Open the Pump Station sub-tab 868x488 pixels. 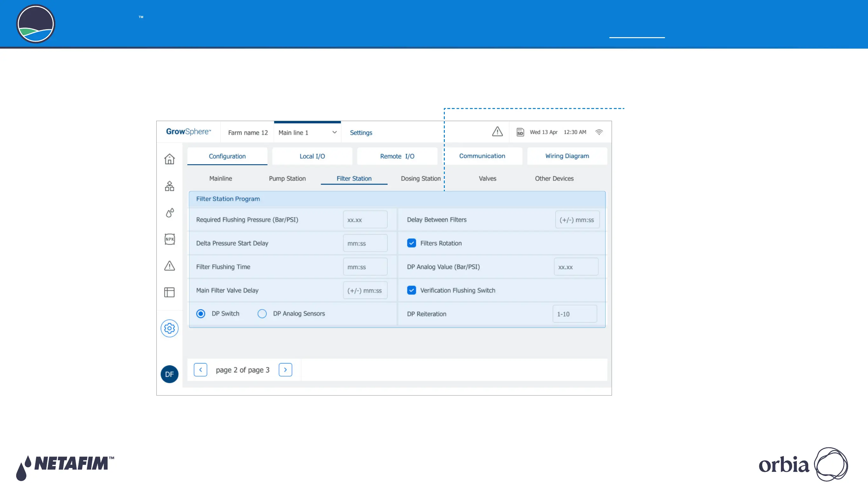point(288,178)
